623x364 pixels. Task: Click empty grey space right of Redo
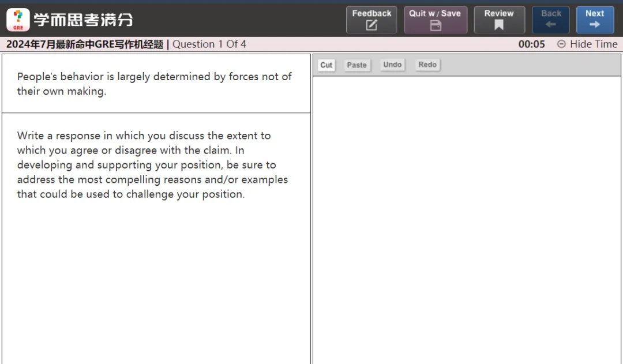[531, 65]
